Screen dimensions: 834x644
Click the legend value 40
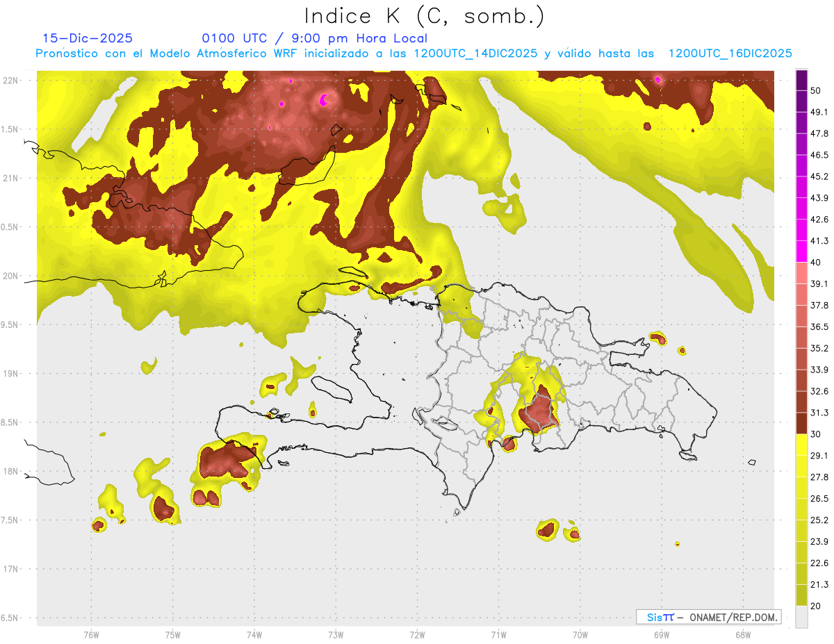pos(817,263)
